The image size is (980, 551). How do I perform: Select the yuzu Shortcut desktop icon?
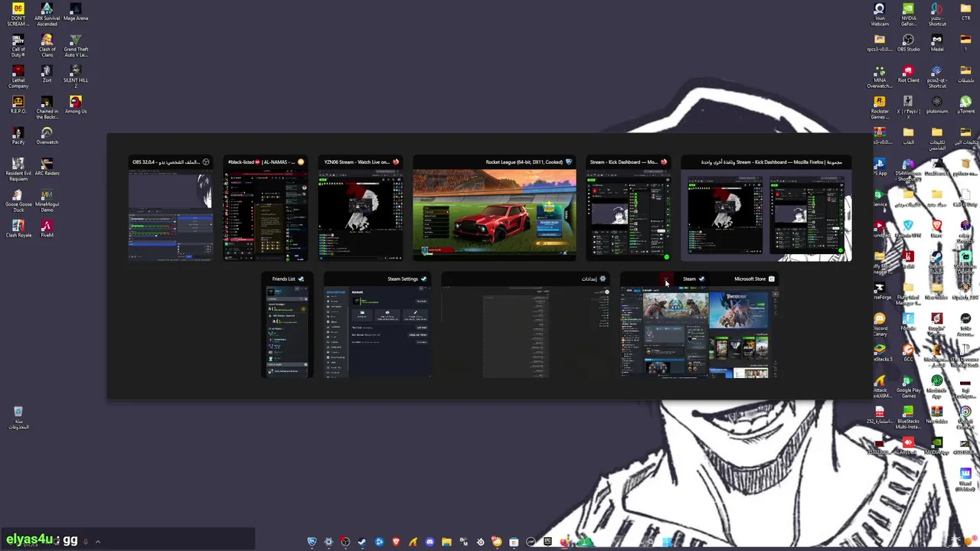[937, 15]
